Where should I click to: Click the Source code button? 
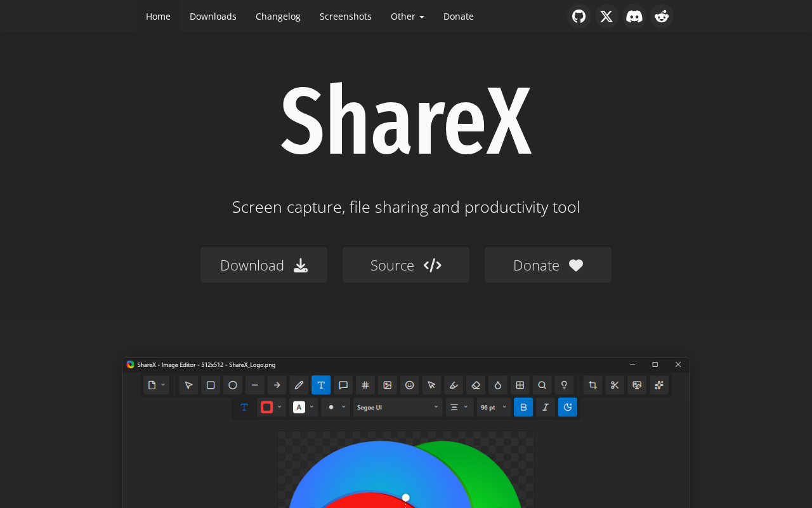pyautogui.click(x=406, y=265)
